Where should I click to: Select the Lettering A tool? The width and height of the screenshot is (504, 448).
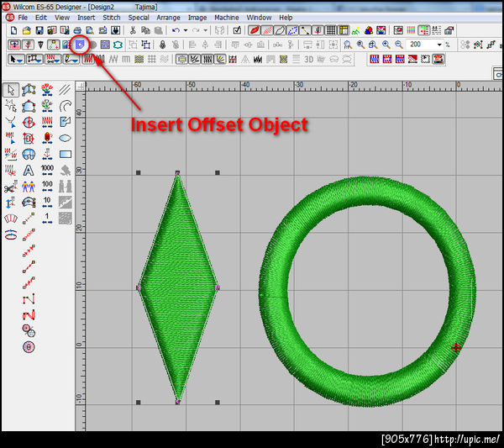click(29, 170)
